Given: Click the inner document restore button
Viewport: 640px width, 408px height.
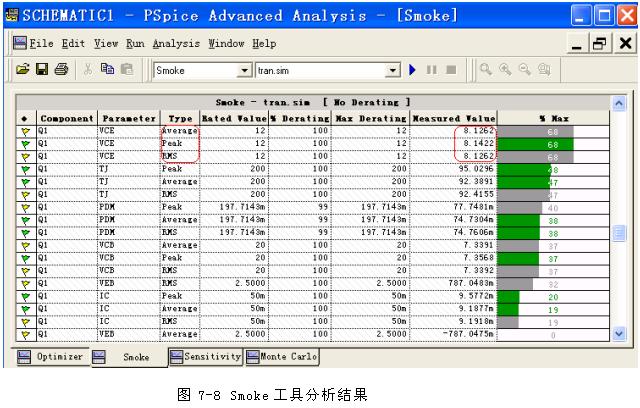Looking at the screenshot, I should 599,43.
